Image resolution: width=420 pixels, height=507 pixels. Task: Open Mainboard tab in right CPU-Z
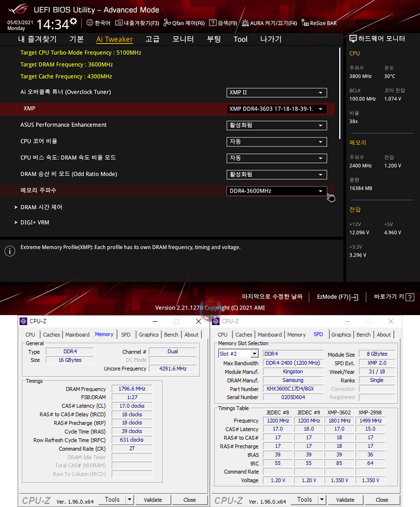[270, 335]
